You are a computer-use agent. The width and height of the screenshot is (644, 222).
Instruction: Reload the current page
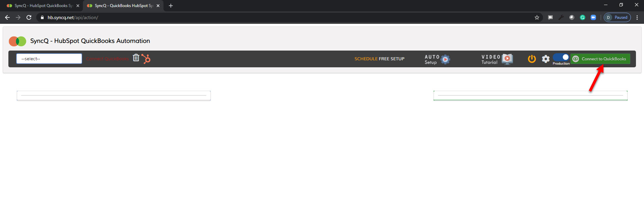tap(29, 17)
